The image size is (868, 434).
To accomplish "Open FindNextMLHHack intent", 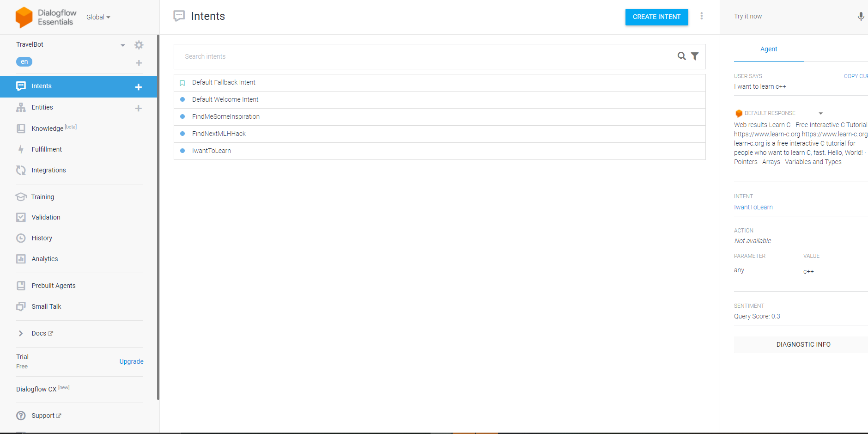I will pos(440,134).
